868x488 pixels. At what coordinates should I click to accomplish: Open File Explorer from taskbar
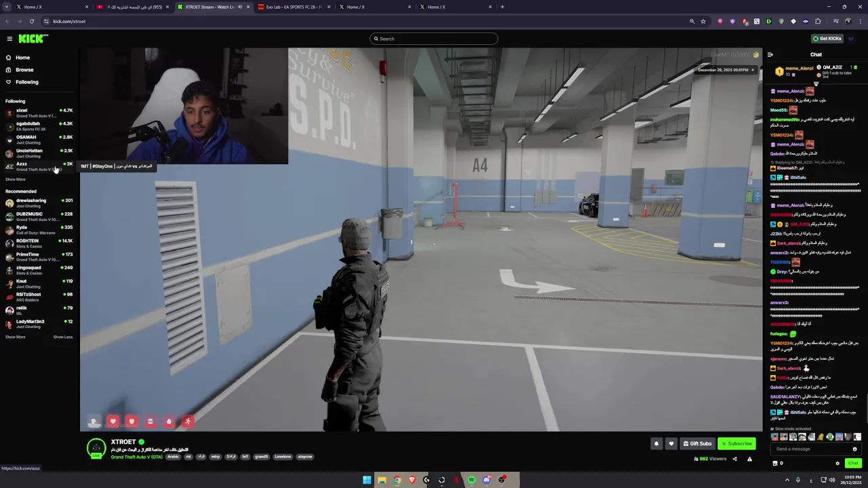coord(382,480)
